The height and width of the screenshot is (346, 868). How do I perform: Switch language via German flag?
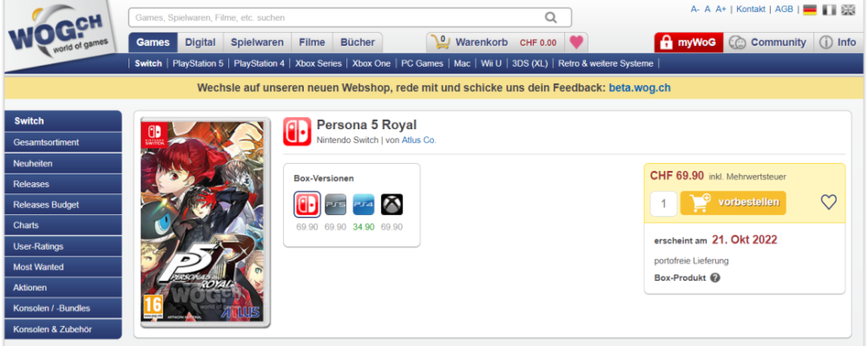(x=810, y=10)
